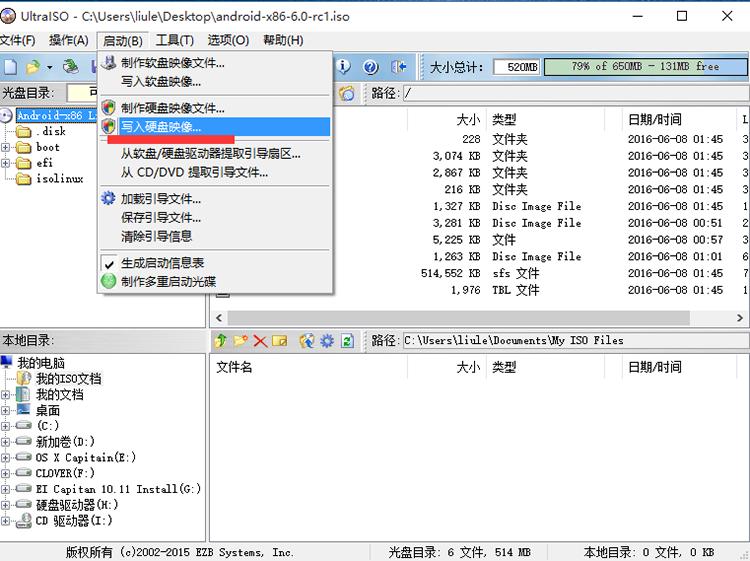The image size is (750, 561).
Task: Click the 桌面 desktop icon
Action: click(x=23, y=410)
